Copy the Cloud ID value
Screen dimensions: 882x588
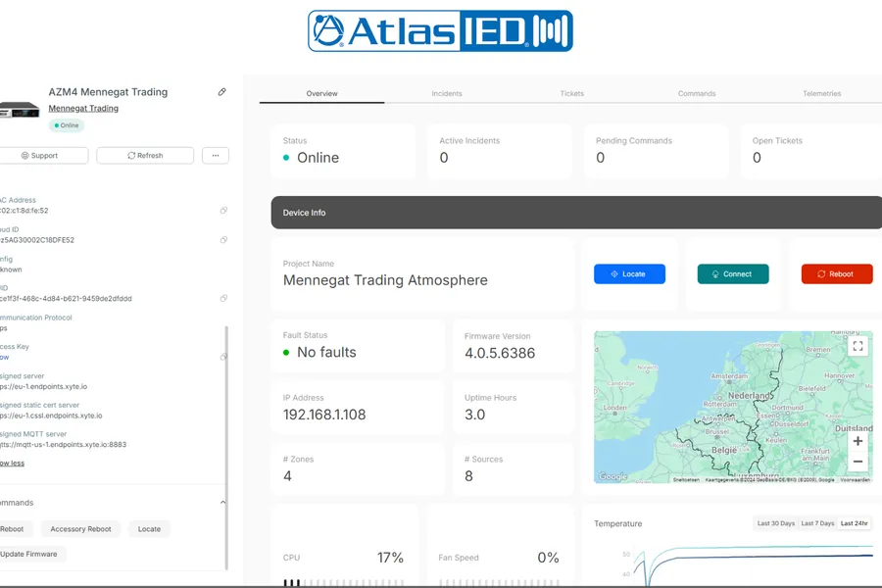(x=223, y=240)
